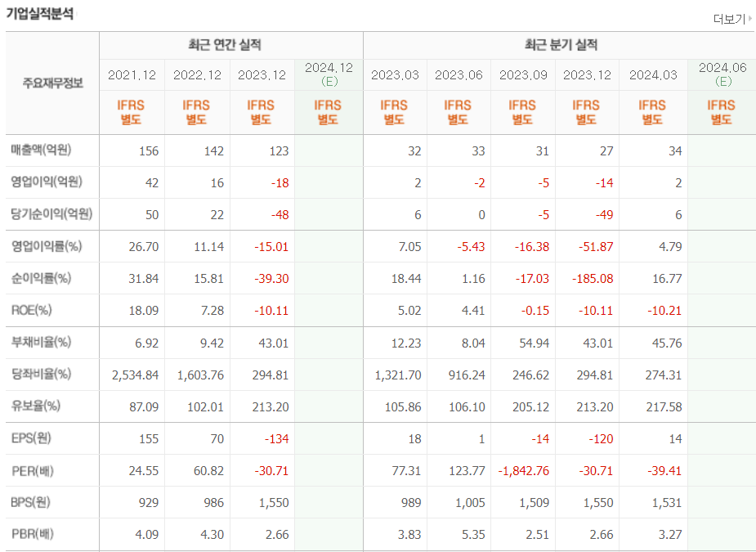Select the 2023.06 net margin value 1.16
756x552 pixels.
473,278
